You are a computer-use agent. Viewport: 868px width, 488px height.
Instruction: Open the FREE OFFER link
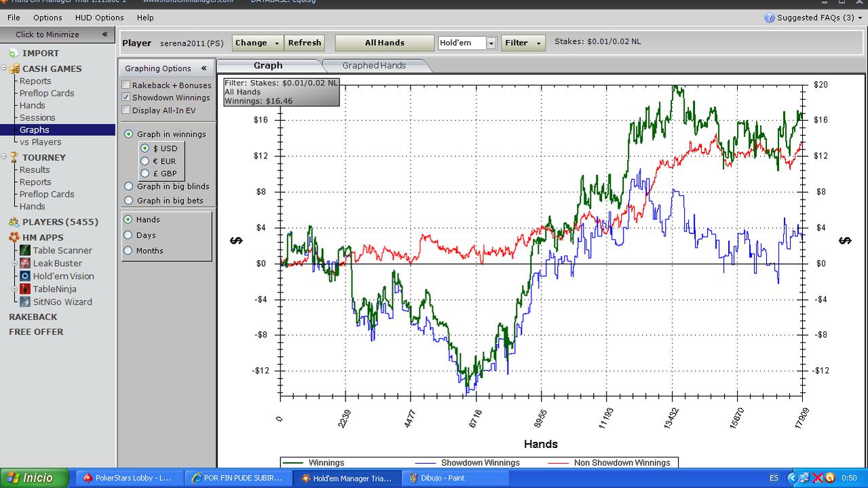pyautogui.click(x=36, y=332)
